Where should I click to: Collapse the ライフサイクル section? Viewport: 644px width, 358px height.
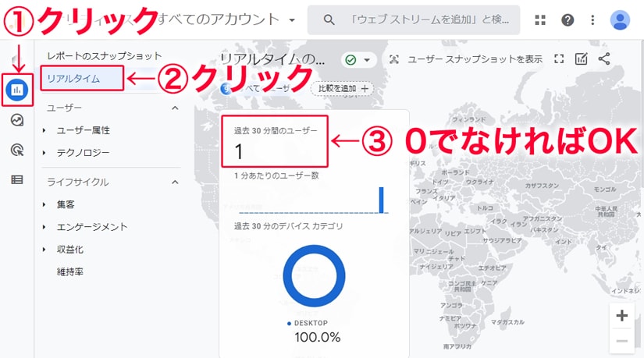pyautogui.click(x=175, y=182)
